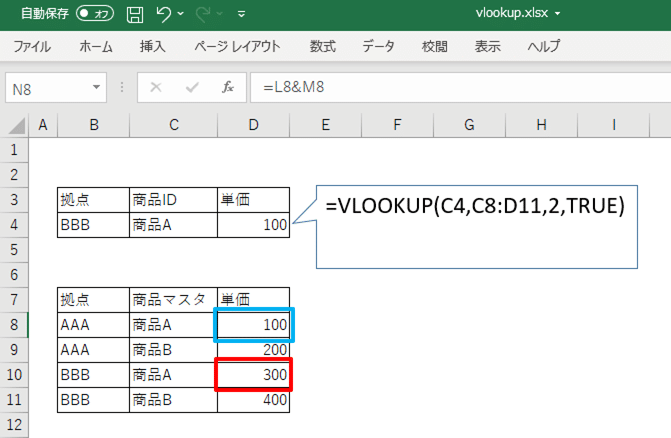Select row 12 header
The image size is (671, 438).
pyautogui.click(x=14, y=424)
